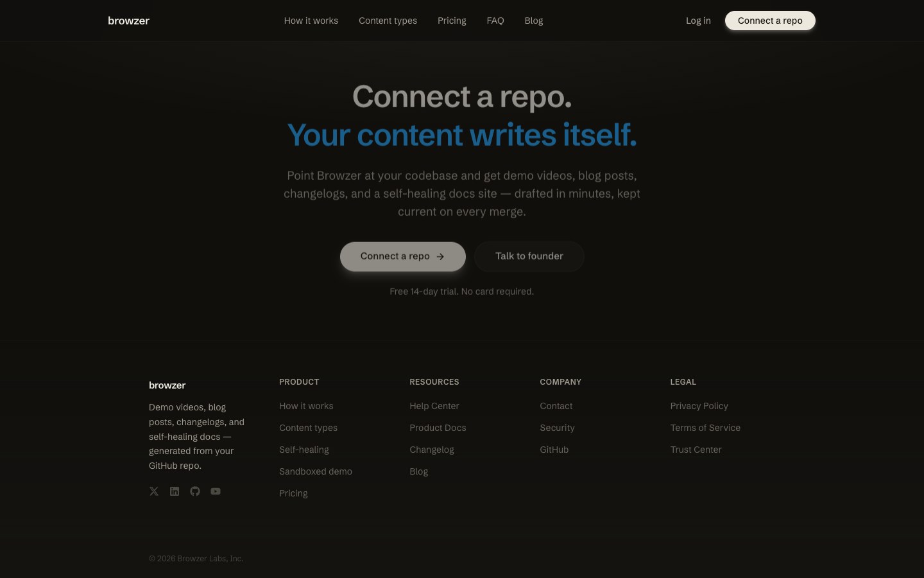Click 'Free 14-day trial. No card required.' text
Image resolution: width=924 pixels, height=578 pixels.
click(x=462, y=292)
